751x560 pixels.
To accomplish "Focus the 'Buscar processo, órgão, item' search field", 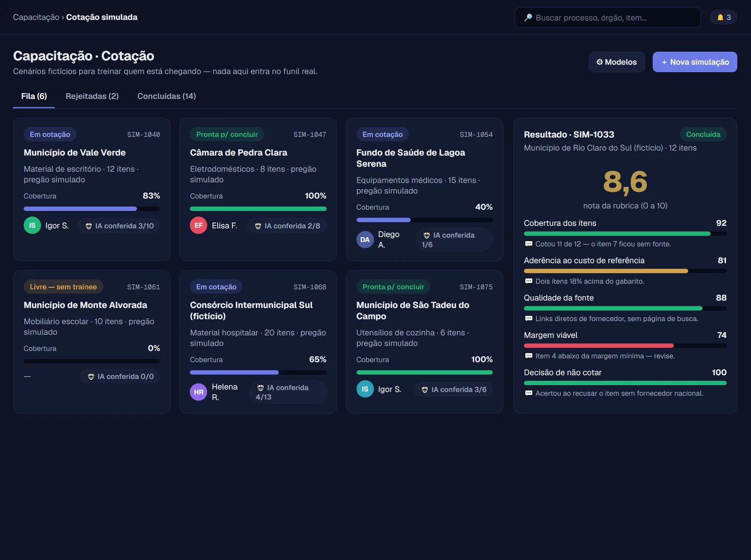I will [608, 17].
